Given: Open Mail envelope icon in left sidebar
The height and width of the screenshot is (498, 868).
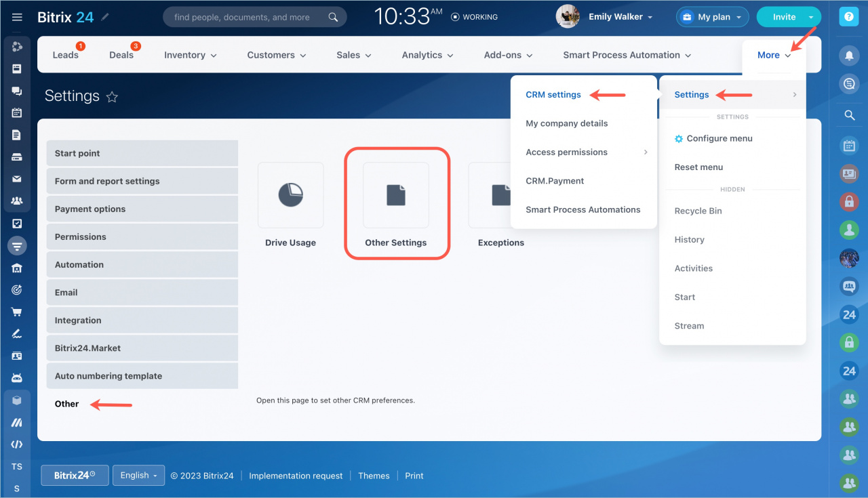Looking at the screenshot, I should click(x=17, y=179).
